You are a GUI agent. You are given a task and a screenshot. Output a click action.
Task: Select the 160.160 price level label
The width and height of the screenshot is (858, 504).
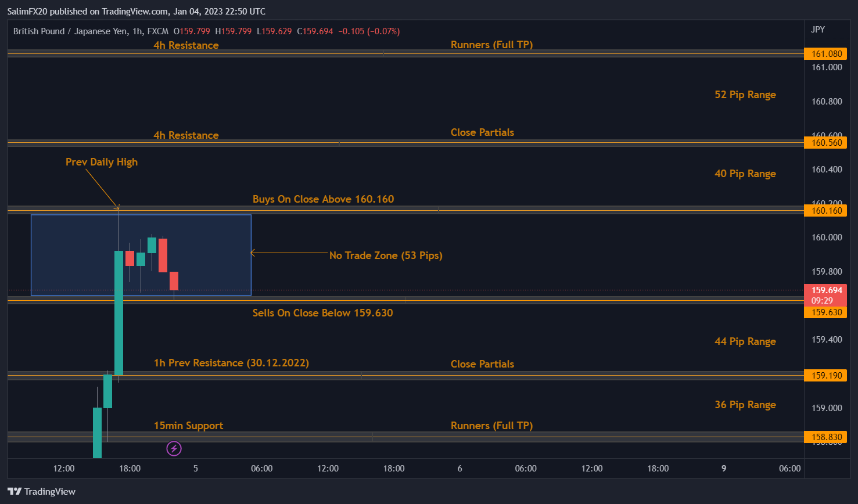click(825, 211)
